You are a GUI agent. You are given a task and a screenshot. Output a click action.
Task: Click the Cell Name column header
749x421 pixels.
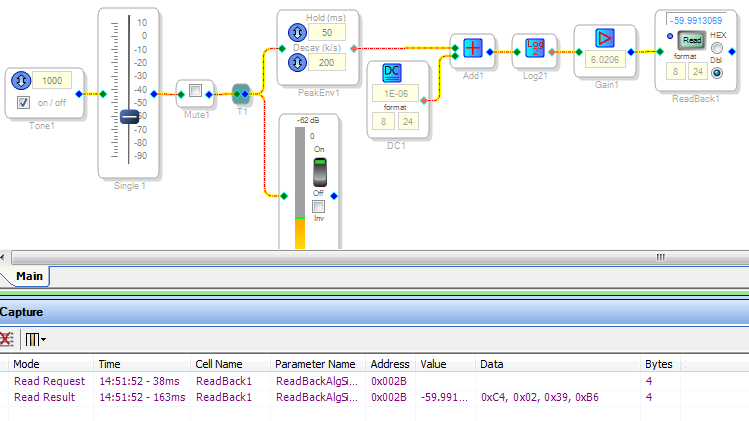[x=231, y=364]
